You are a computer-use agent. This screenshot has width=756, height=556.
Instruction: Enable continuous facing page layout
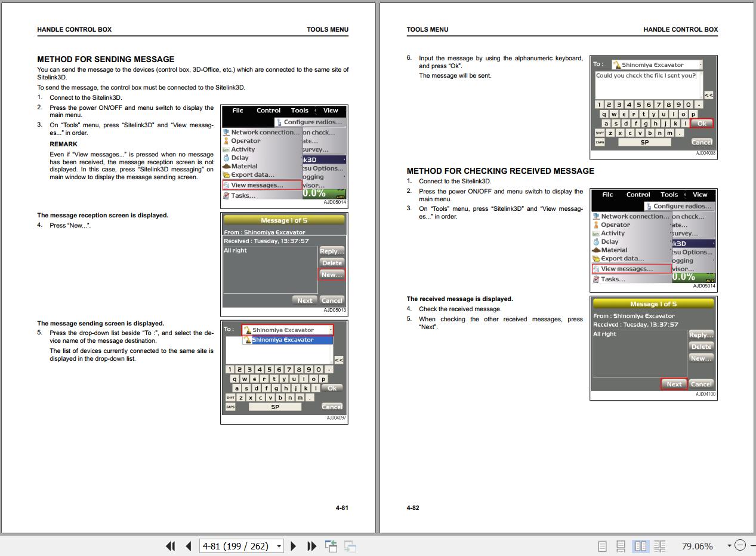pyautogui.click(x=659, y=546)
